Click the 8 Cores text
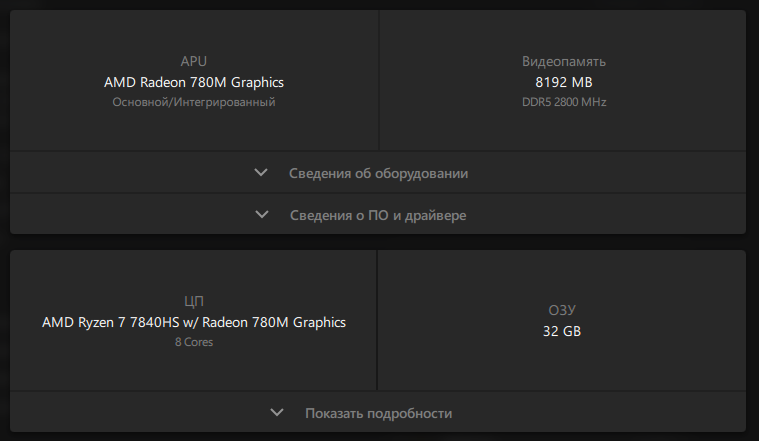This screenshot has height=441, width=759. [194, 342]
